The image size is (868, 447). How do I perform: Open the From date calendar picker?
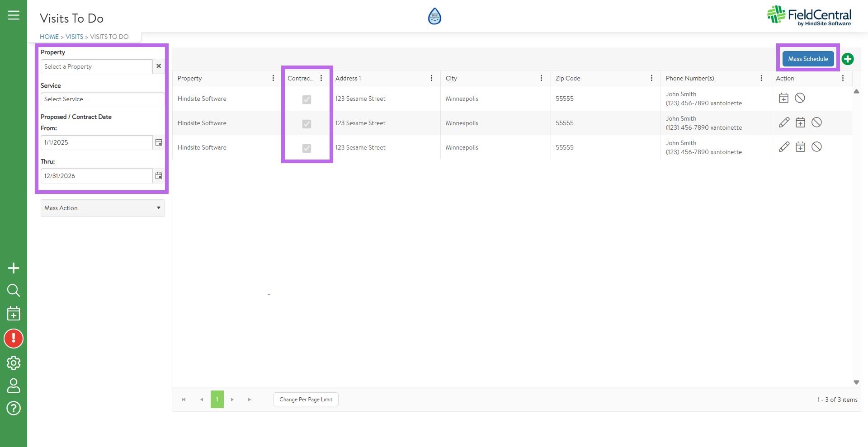tap(159, 142)
